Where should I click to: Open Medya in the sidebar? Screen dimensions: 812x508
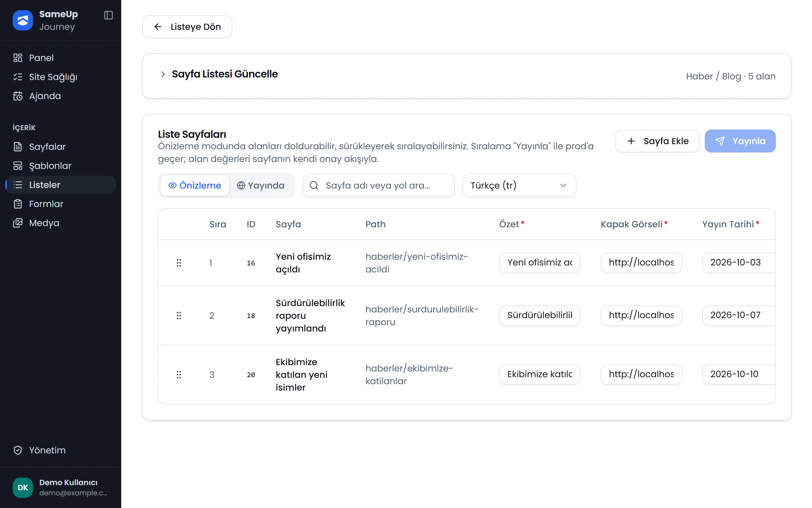tap(61, 223)
